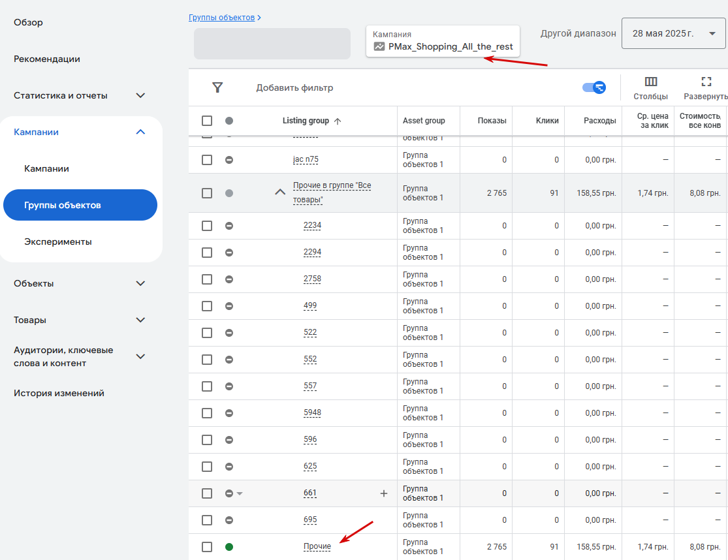Check the select-all checkbox in table header
This screenshot has width=728, height=560.
tap(207, 121)
